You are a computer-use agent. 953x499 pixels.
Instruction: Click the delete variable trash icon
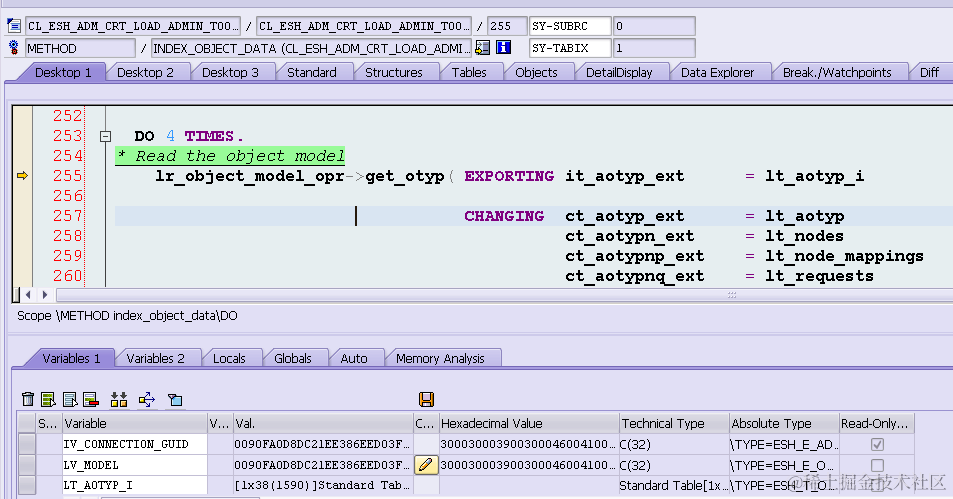28,399
